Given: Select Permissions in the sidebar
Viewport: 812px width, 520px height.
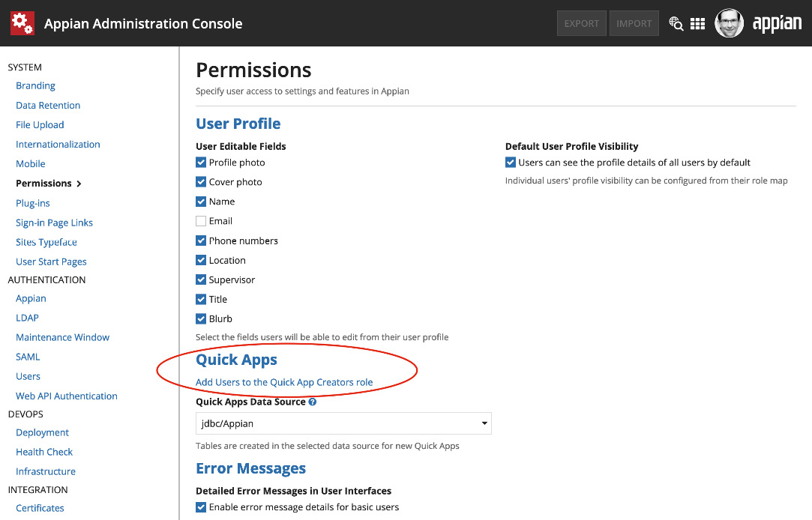Looking at the screenshot, I should 43,183.
